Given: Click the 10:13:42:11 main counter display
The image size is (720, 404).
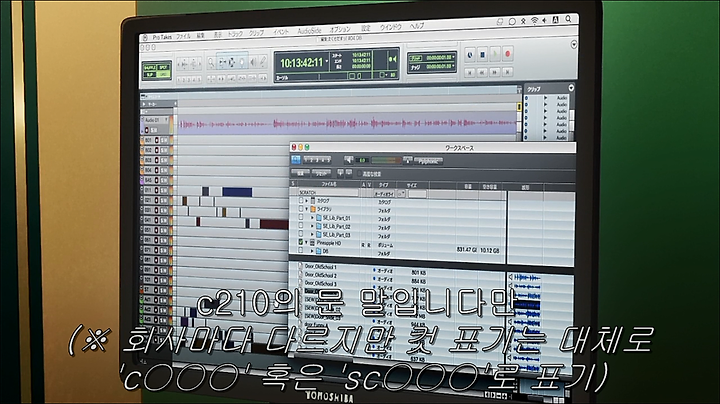Looking at the screenshot, I should pyautogui.click(x=301, y=62).
